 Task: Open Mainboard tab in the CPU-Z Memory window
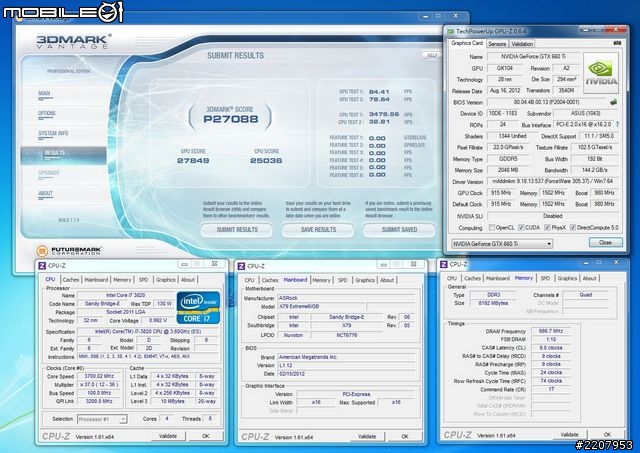tap(498, 278)
